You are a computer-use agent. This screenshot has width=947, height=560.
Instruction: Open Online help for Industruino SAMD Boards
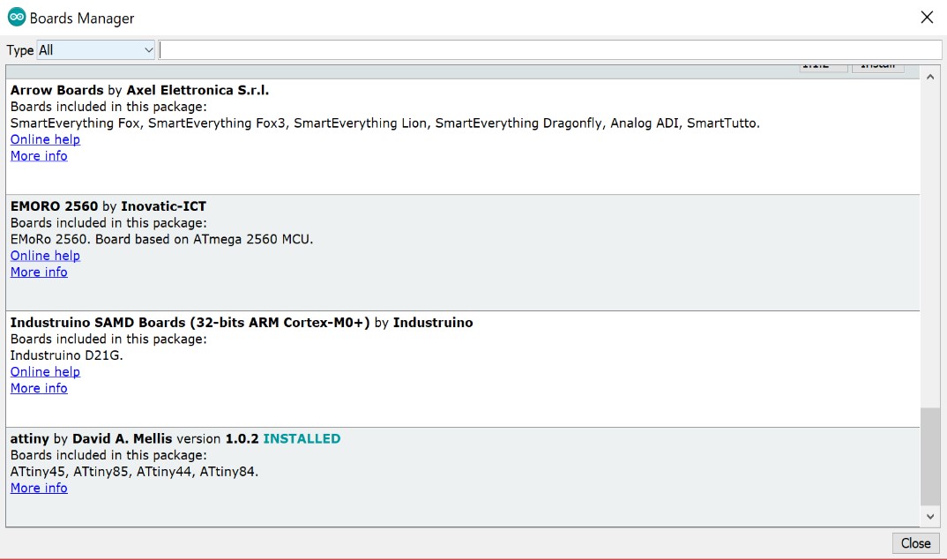coord(45,371)
